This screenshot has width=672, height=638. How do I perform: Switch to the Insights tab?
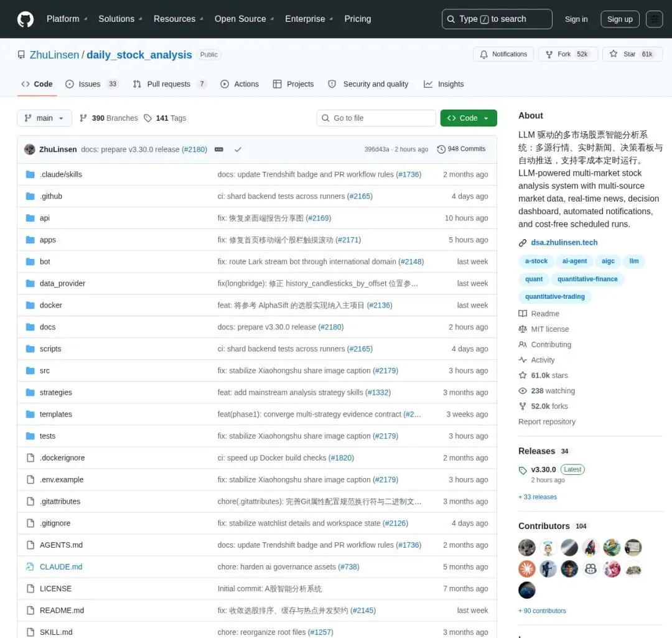pyautogui.click(x=444, y=84)
